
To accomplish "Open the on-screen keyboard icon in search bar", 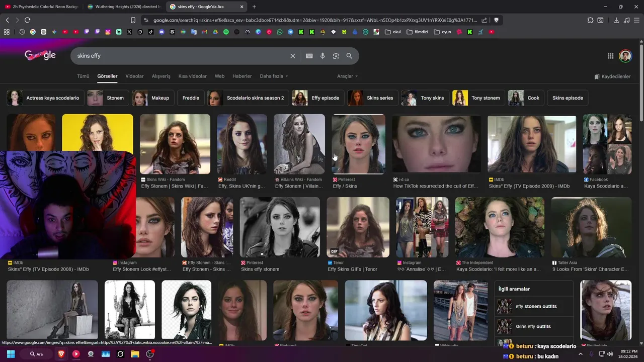I will point(309,56).
